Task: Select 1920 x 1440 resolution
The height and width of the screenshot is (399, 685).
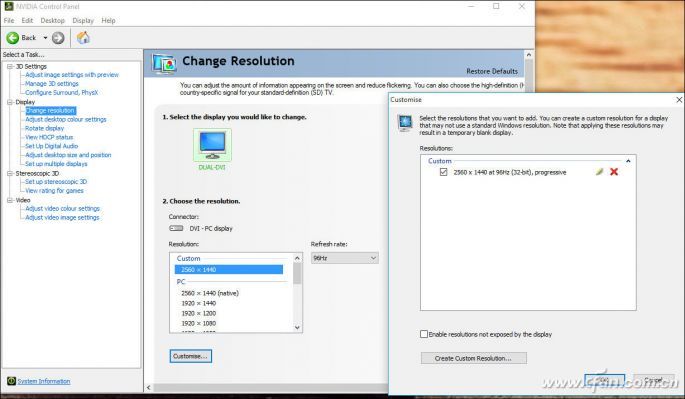Action: [199, 303]
